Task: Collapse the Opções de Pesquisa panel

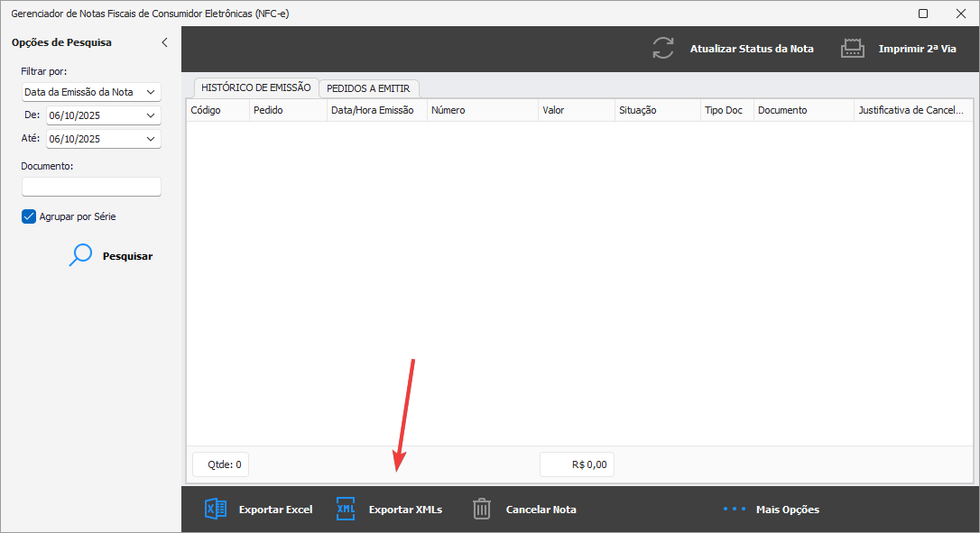Action: 164,42
